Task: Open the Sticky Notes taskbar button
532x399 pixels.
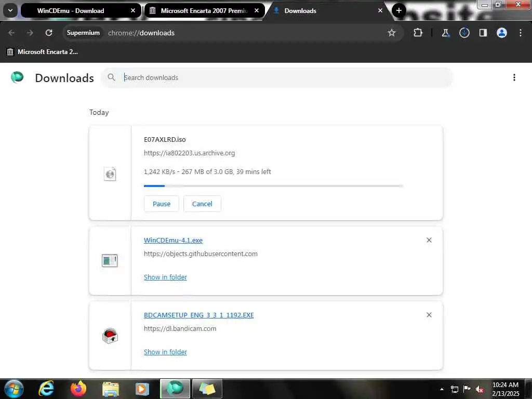Action: 207,389
